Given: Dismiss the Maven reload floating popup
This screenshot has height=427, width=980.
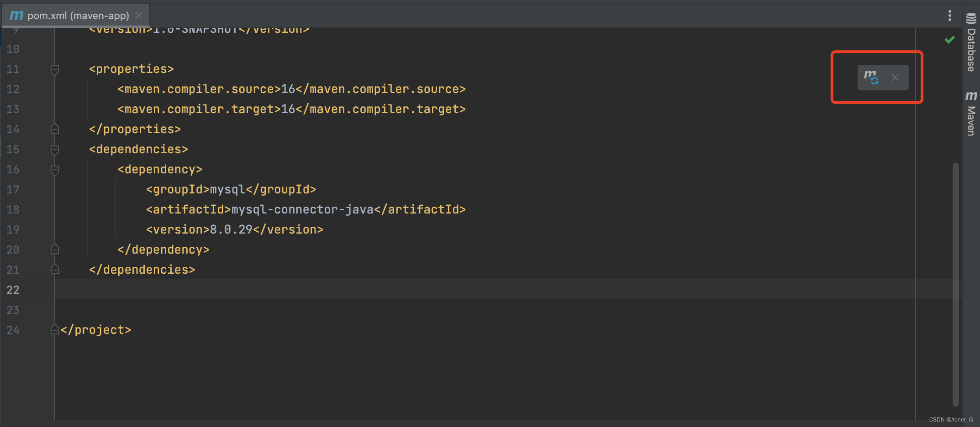Looking at the screenshot, I should click(x=895, y=78).
